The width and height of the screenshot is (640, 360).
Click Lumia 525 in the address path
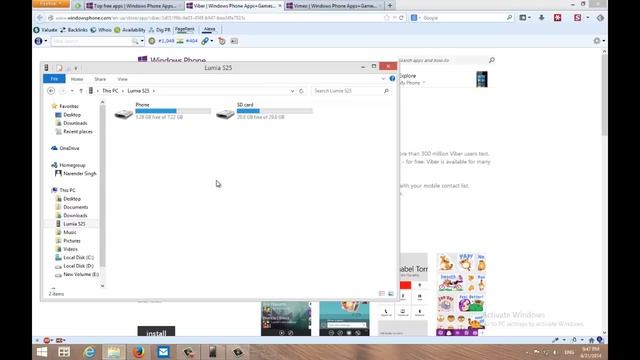click(138, 91)
